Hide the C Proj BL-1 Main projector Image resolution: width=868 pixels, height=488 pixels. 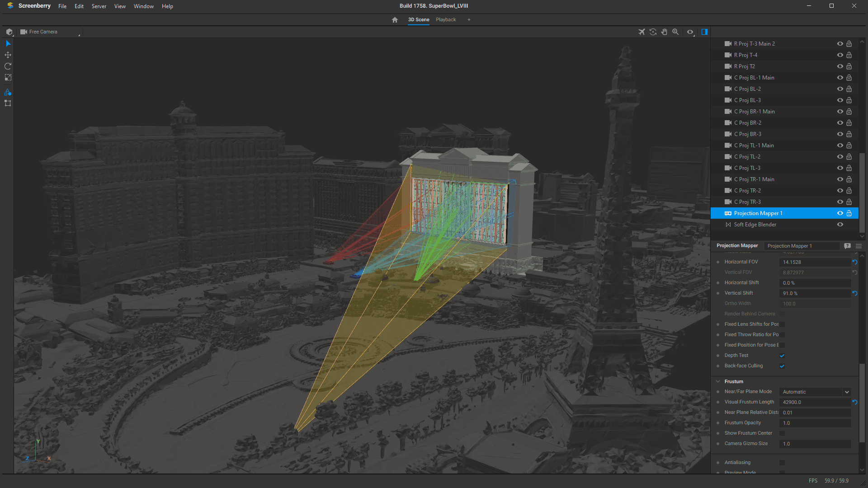pyautogui.click(x=840, y=77)
